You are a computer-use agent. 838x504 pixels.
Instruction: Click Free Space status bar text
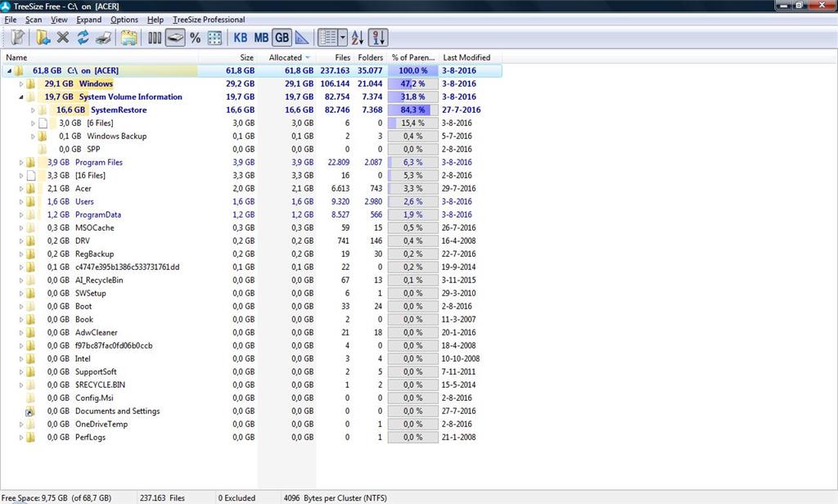coord(56,497)
